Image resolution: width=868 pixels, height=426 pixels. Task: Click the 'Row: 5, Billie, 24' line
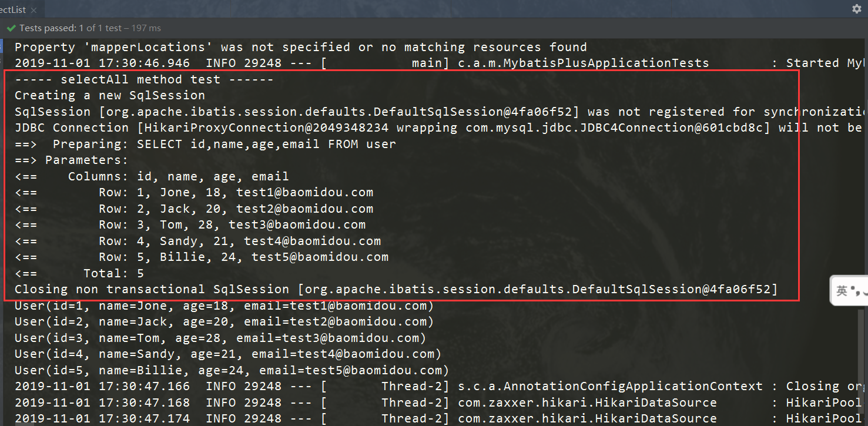coord(202,257)
